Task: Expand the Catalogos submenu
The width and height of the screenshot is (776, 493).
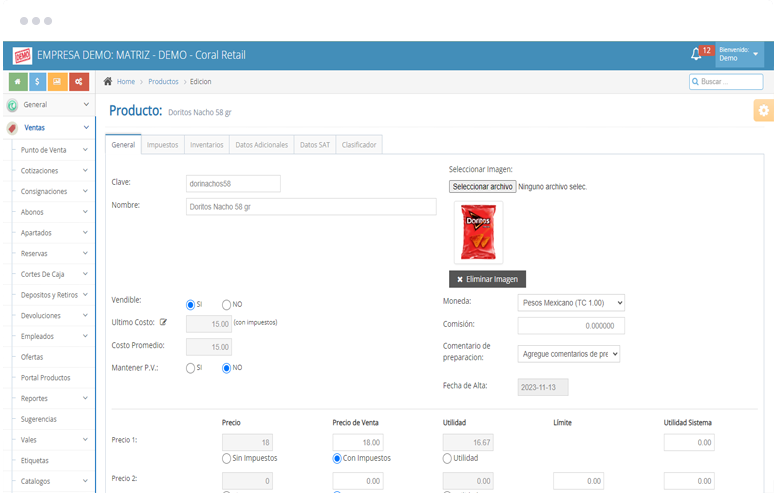Action: [85, 481]
